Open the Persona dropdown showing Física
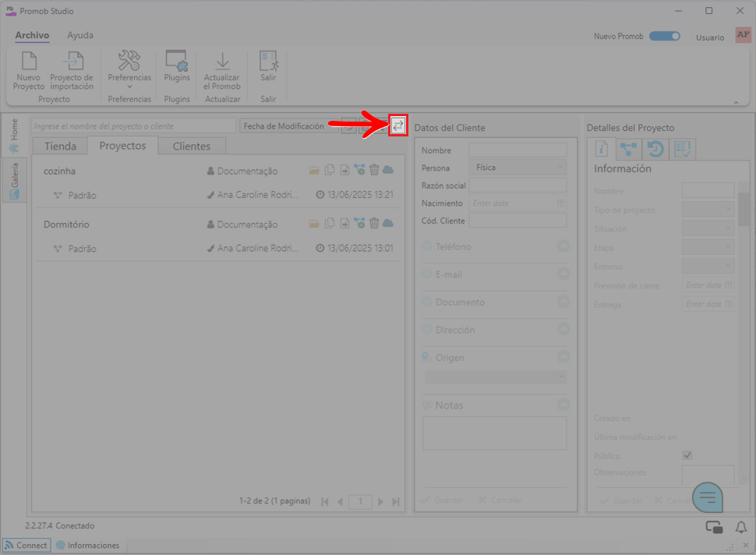756x555 pixels. pos(518,168)
